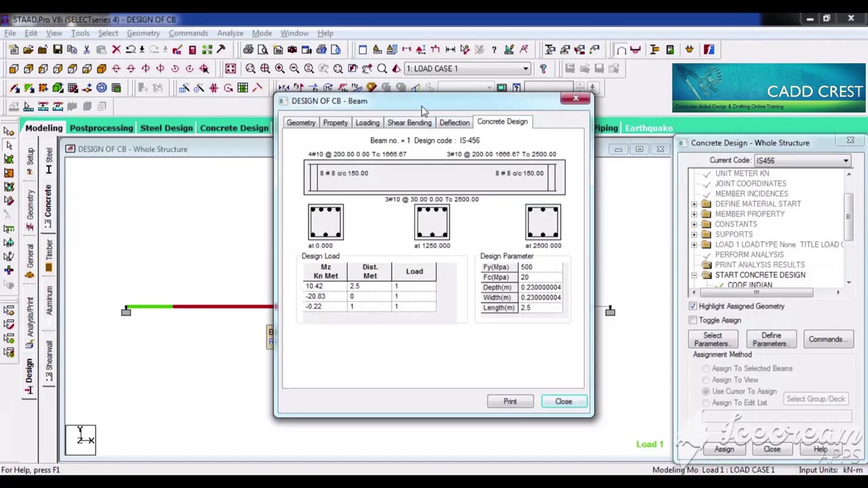Click the Cut scissors icon
The image size is (868, 488).
pos(87,49)
